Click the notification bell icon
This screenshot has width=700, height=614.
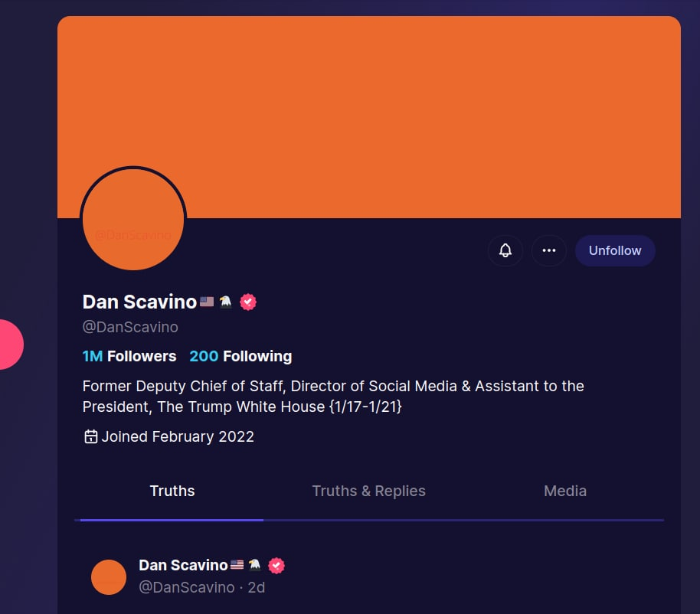[505, 250]
